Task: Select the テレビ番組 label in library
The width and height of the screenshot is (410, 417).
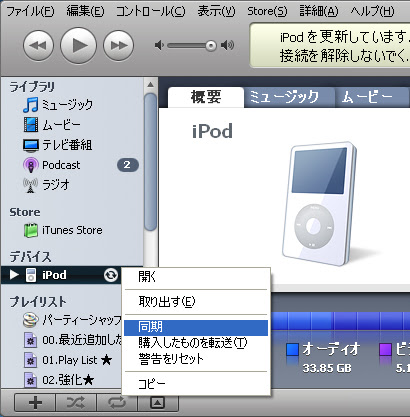Action: pos(67,145)
